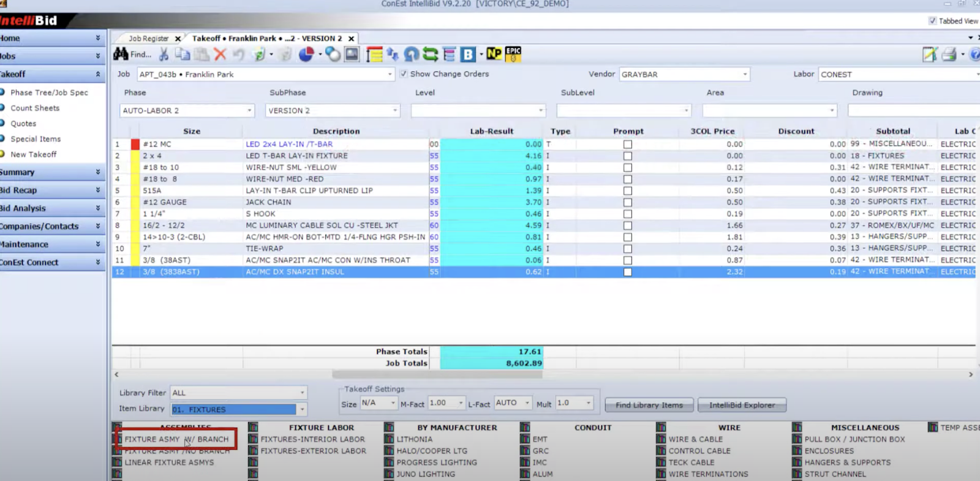The width and height of the screenshot is (980, 481).
Task: Click the Find Library Items button
Action: pyautogui.click(x=649, y=405)
